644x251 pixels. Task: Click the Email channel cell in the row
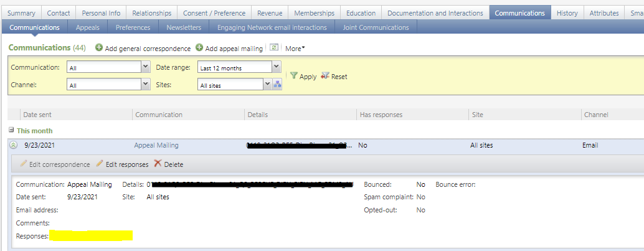590,145
